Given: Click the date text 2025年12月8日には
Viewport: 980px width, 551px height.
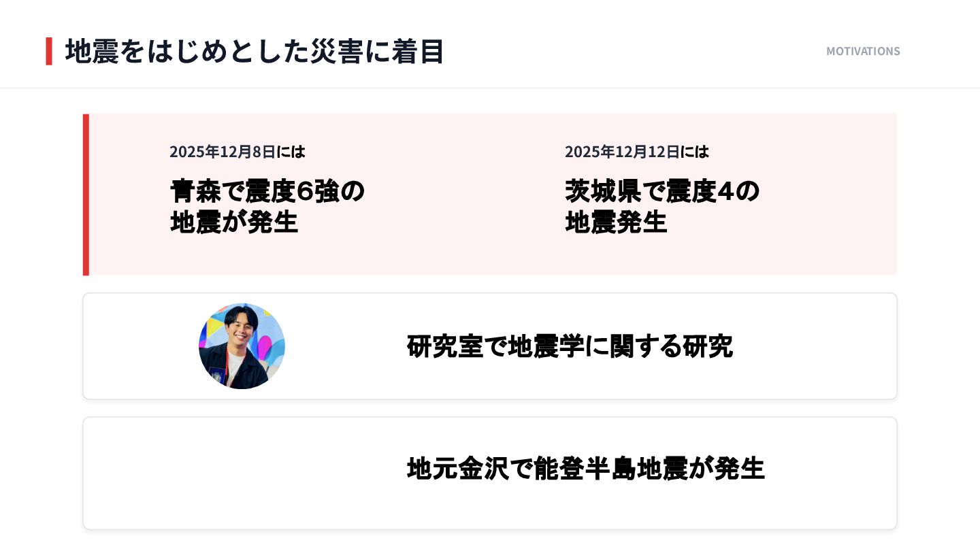Looking at the screenshot, I should [x=237, y=152].
